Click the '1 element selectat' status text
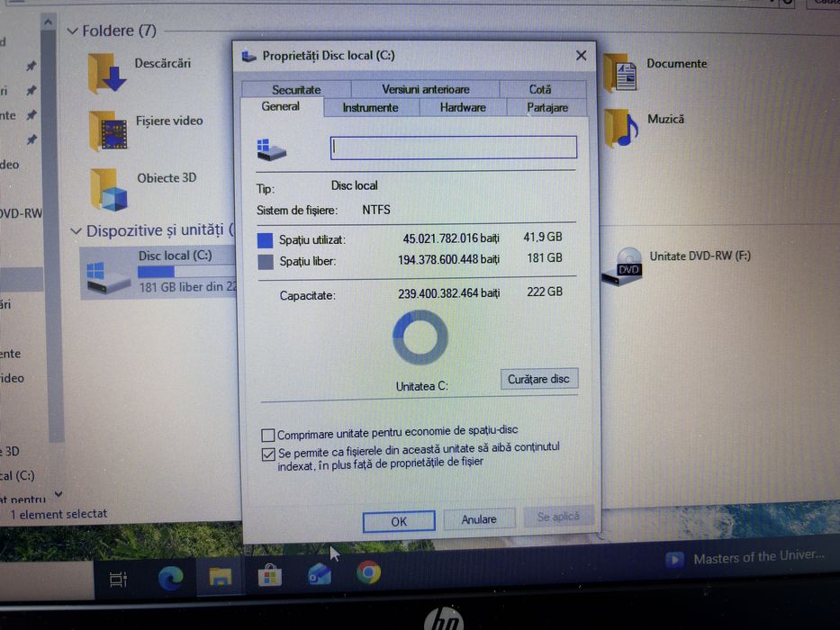 click(59, 514)
